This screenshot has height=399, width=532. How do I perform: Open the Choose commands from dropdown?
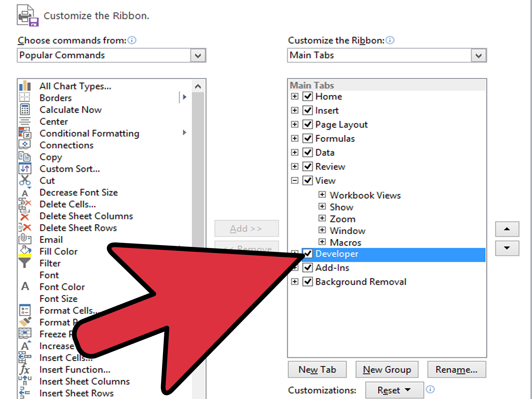[x=198, y=56]
